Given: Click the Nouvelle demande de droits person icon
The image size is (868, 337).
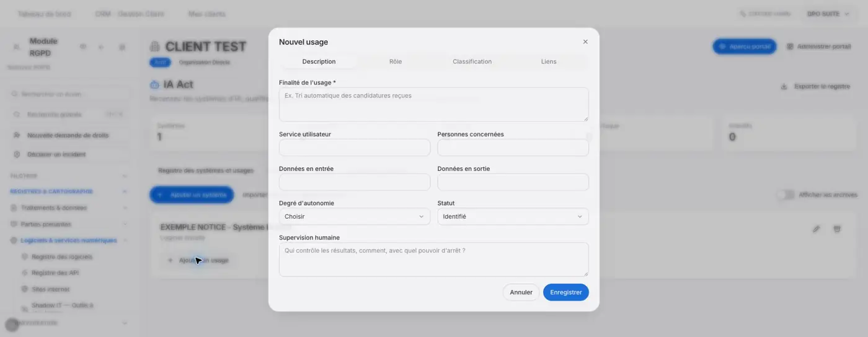Looking at the screenshot, I should coord(17,135).
